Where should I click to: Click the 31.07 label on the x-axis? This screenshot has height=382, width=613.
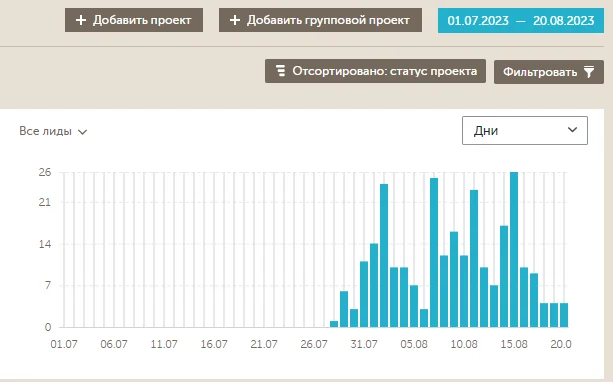pos(364,344)
